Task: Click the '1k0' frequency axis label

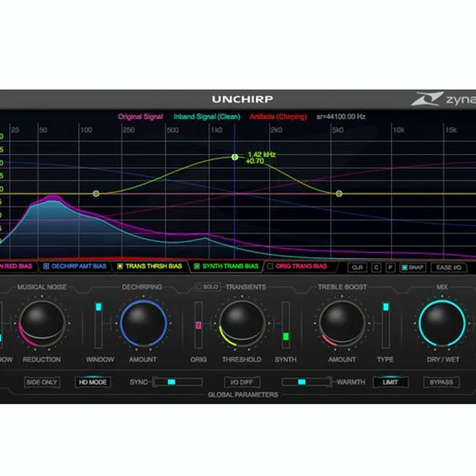Action: coord(217,130)
